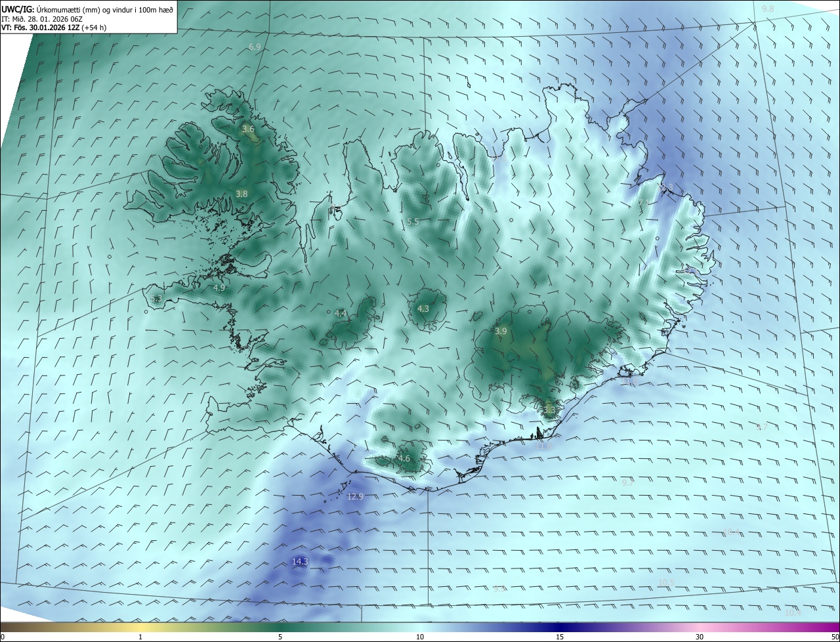Click the 3.3 value near the southeast coast
This screenshot has height=642, width=840.
(x=549, y=410)
